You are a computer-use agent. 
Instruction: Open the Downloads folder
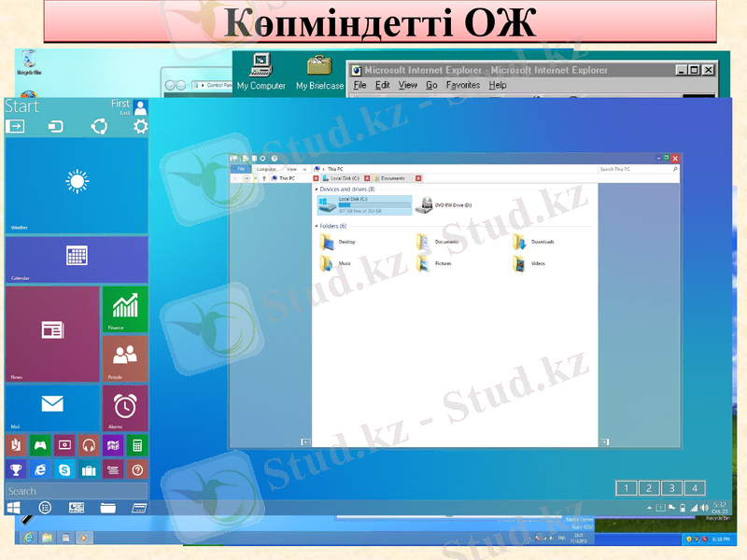(533, 242)
